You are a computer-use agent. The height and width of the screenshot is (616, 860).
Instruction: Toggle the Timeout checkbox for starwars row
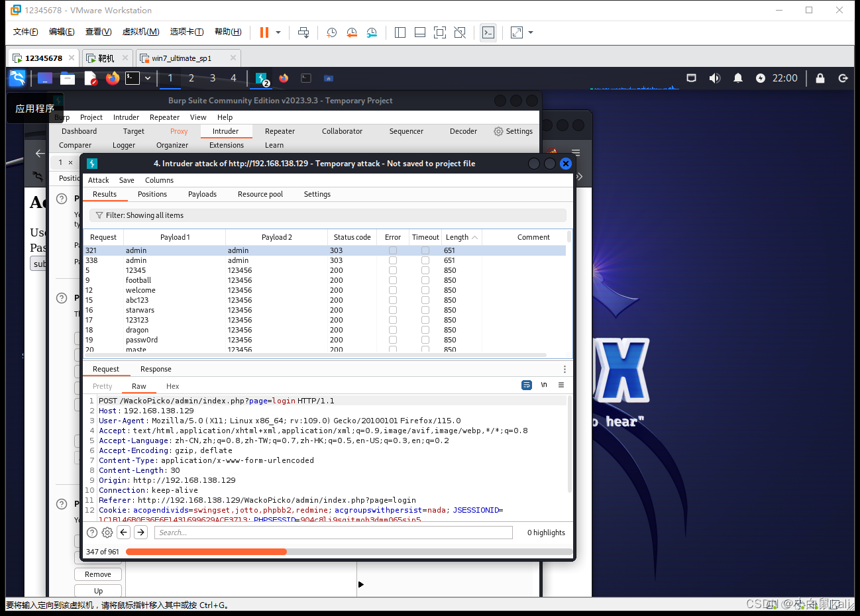pos(425,310)
